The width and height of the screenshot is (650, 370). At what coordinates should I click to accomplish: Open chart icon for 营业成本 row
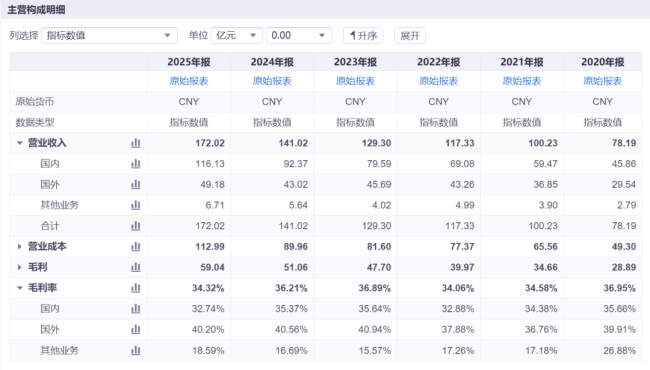tap(136, 247)
